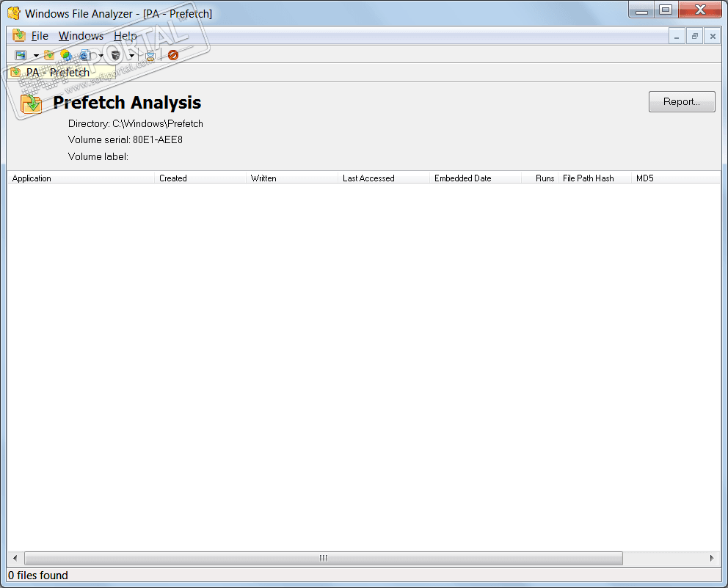The height and width of the screenshot is (588, 728).
Task: Open the thumbnail database analysis tool
Action: coord(21,55)
